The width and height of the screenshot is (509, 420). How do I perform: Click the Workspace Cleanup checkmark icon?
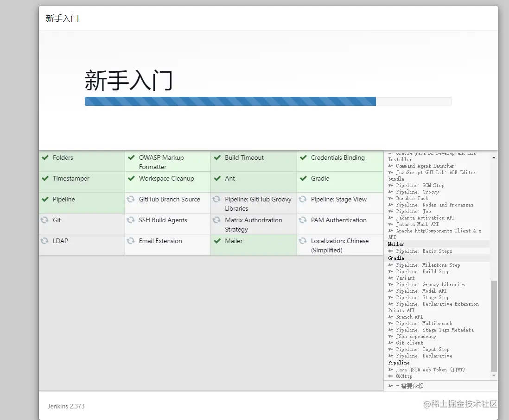[x=131, y=178]
